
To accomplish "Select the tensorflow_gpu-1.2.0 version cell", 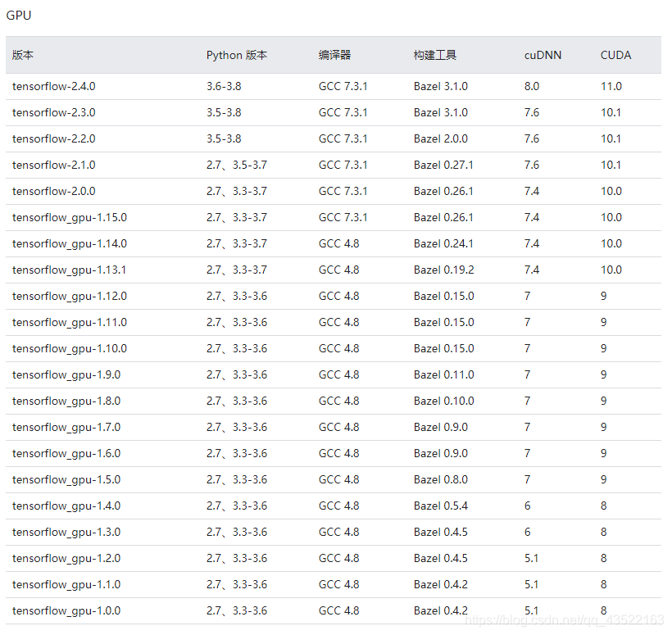I will pyautogui.click(x=66, y=558).
